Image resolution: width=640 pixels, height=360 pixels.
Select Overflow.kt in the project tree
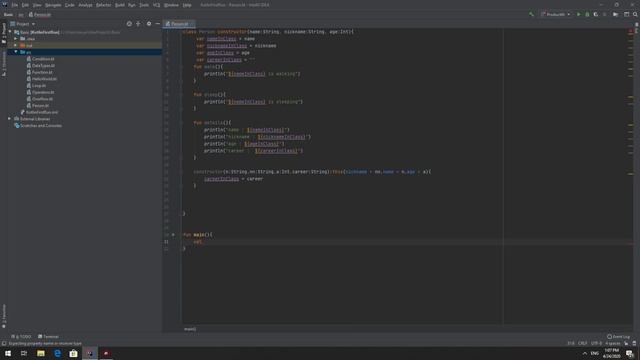pyautogui.click(x=42, y=99)
